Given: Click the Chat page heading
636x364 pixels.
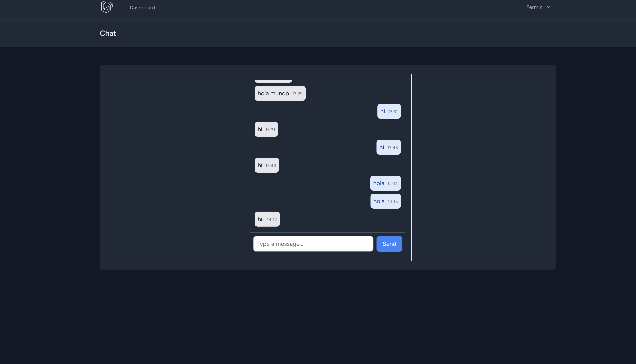Looking at the screenshot, I should [x=108, y=33].
